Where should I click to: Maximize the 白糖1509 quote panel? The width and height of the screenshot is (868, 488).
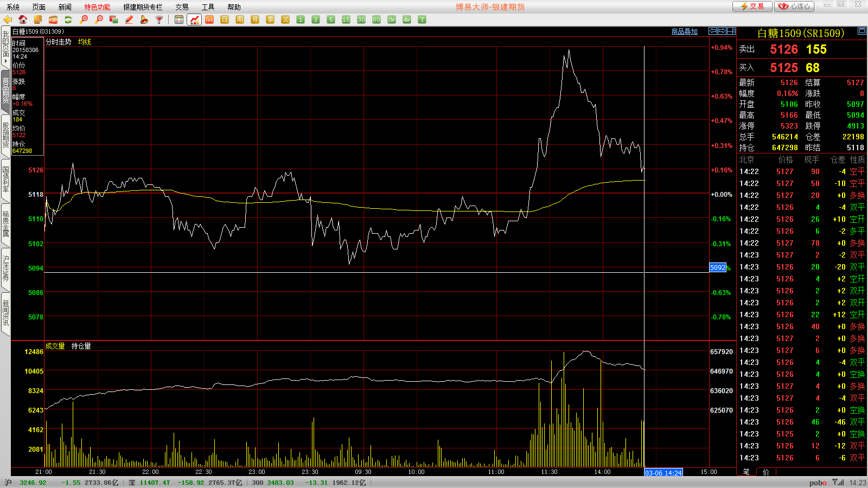(861, 31)
